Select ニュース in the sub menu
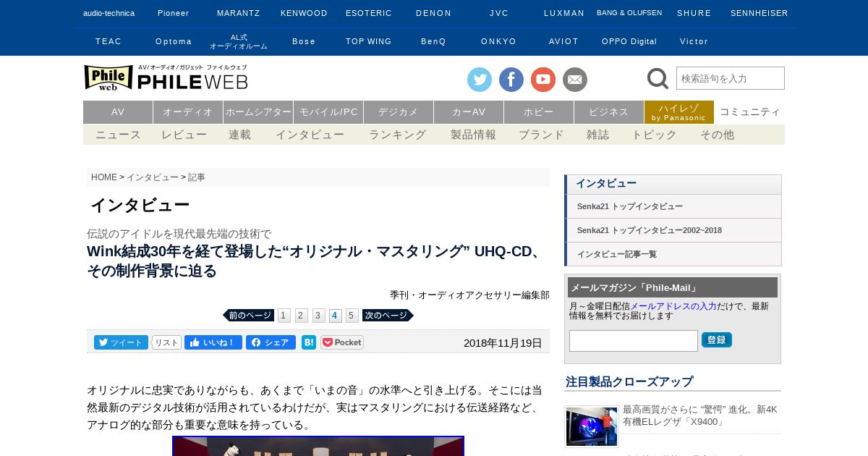Screen dimensions: 868x456 pyautogui.click(x=118, y=135)
